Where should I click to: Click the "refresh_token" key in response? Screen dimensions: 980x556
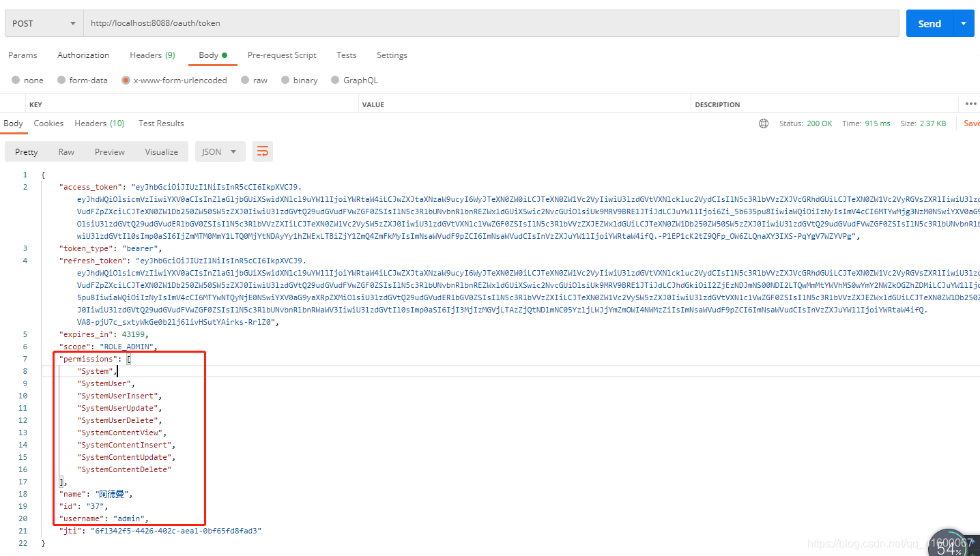click(x=93, y=261)
